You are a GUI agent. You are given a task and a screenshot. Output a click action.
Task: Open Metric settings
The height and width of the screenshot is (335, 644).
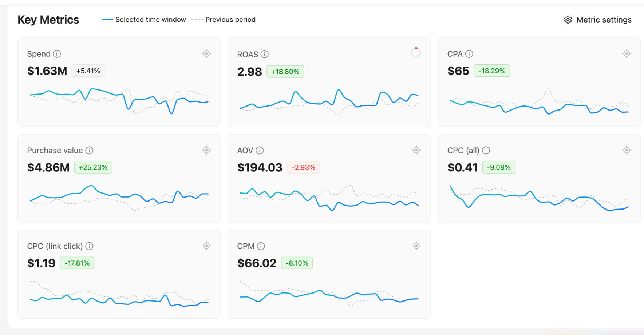coord(597,20)
